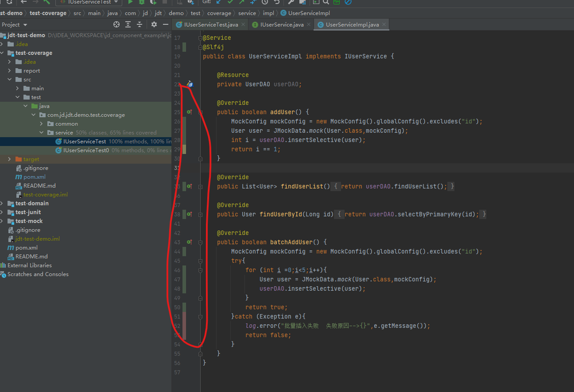574x392 pixels.
Task: Unfold the findUserList method
Action: [201, 187]
